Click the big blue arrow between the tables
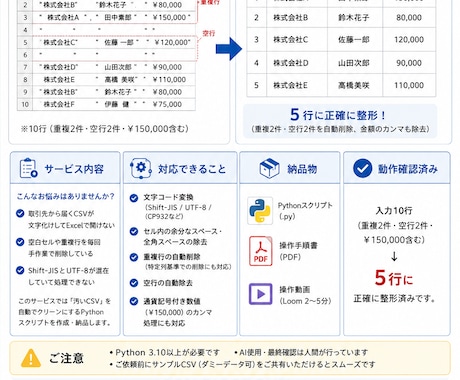The height and width of the screenshot is (380, 460). [229, 49]
